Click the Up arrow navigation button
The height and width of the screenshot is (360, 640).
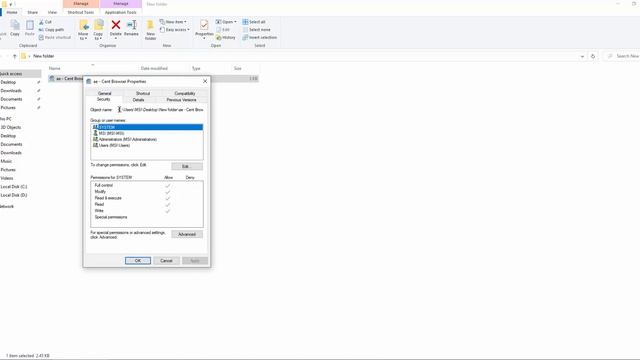[15, 56]
